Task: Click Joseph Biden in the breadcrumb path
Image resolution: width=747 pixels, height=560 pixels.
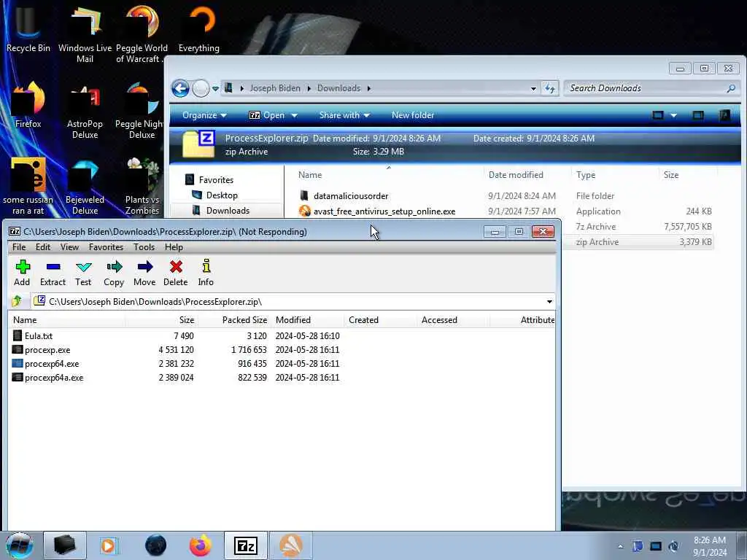Action: [275, 88]
